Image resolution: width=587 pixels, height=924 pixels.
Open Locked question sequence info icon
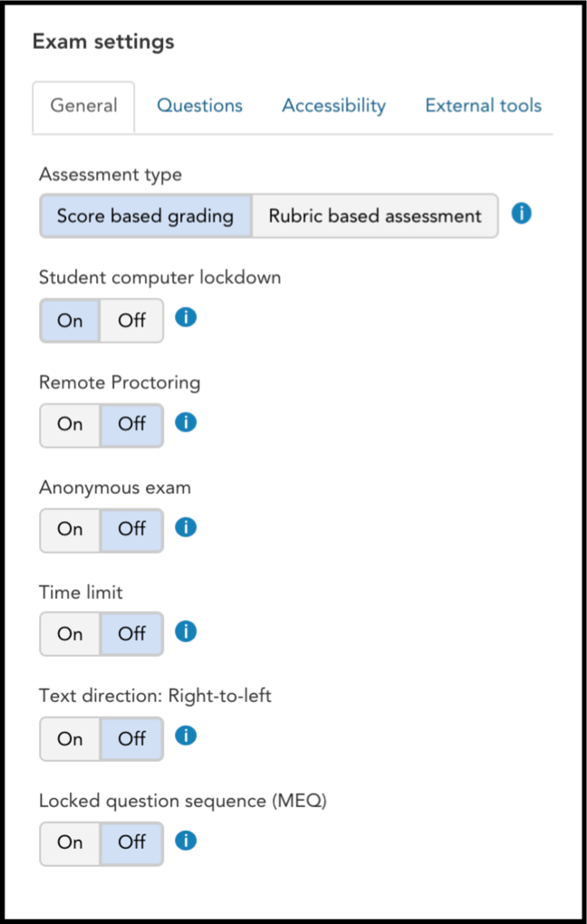coord(186,841)
